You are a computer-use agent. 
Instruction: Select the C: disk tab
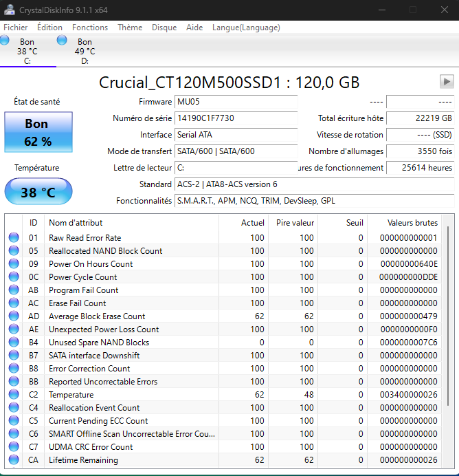coord(28,50)
